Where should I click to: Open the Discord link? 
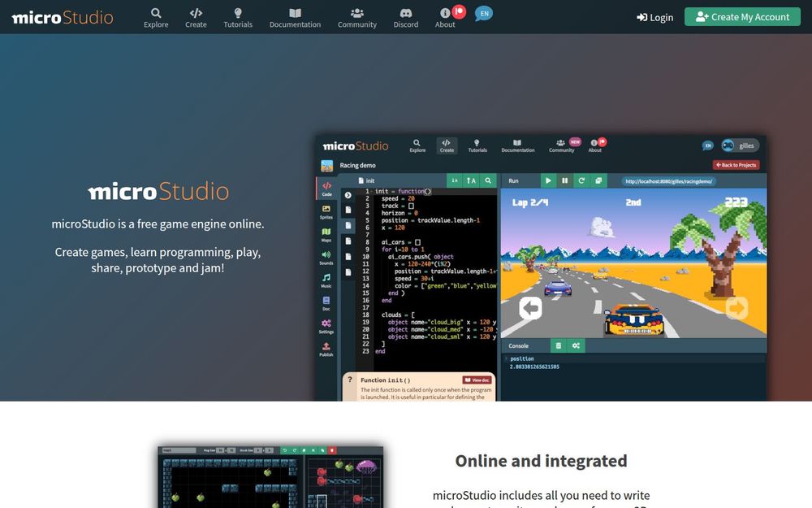[x=405, y=18]
